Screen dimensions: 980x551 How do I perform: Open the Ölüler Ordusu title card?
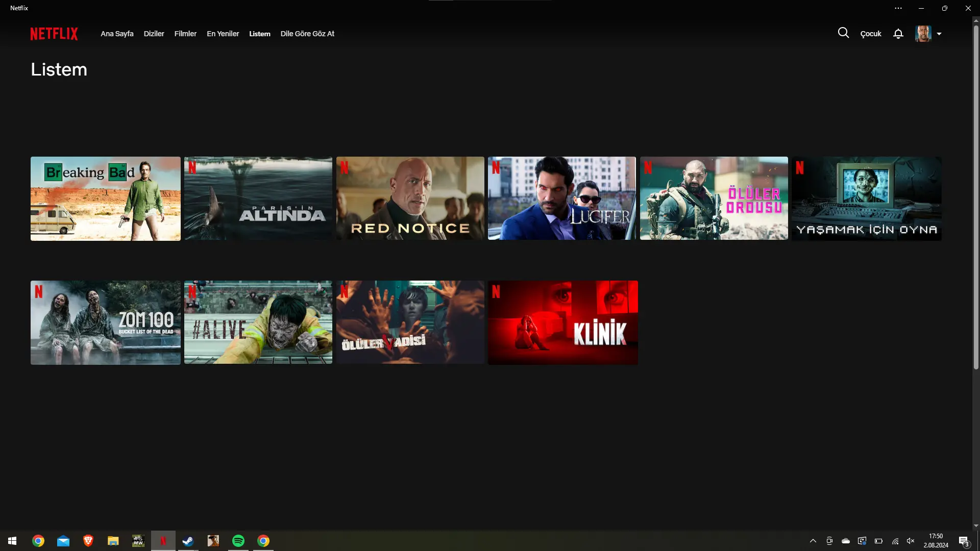coord(714,198)
